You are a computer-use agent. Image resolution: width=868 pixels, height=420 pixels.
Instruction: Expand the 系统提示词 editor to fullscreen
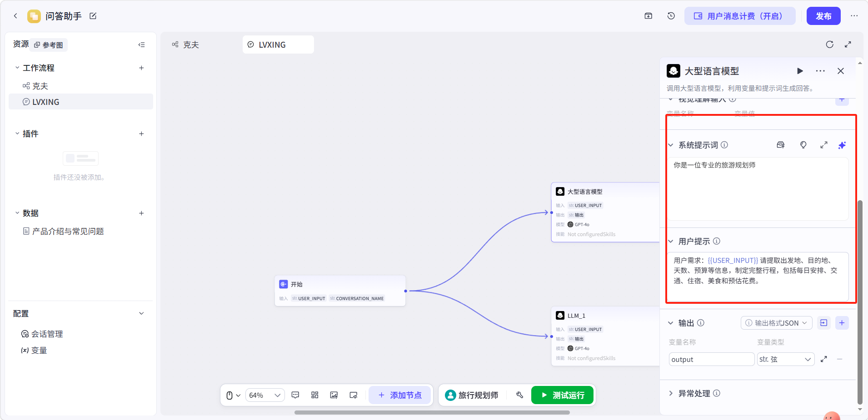(824, 145)
